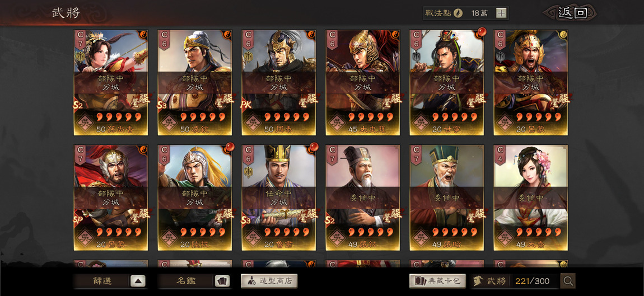This screenshot has height=296, width=644.
Task: Select the 太史慈 general card
Action: (x=363, y=82)
